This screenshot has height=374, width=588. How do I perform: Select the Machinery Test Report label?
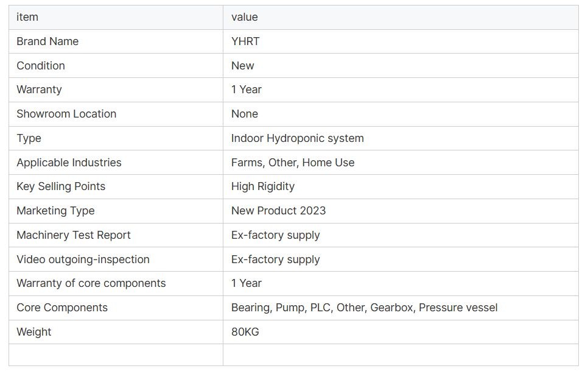(74, 235)
